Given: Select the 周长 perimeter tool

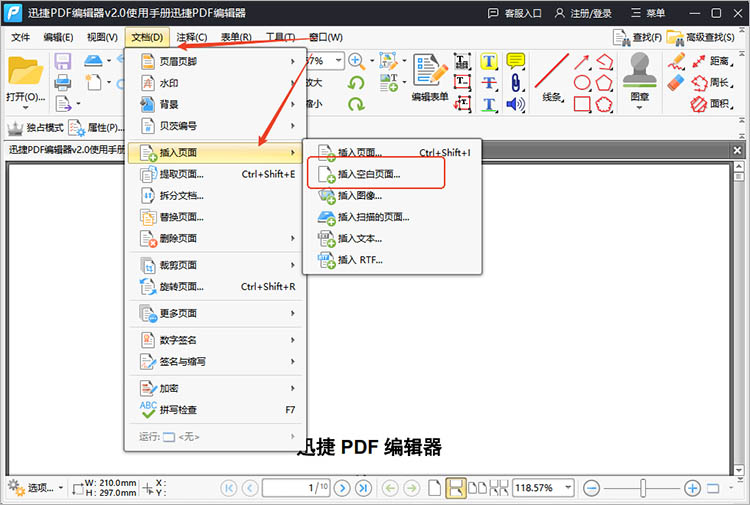Looking at the screenshot, I should click(x=712, y=83).
